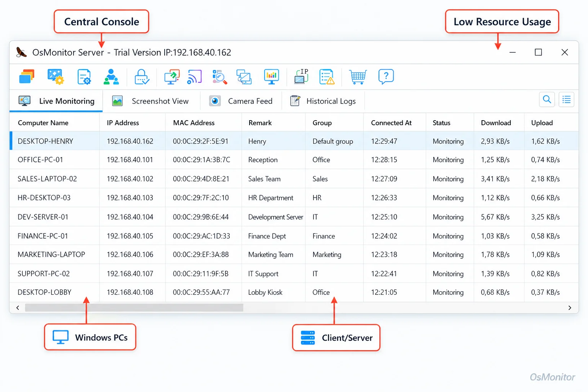
Task: Open help via the question mark icon
Action: (386, 77)
